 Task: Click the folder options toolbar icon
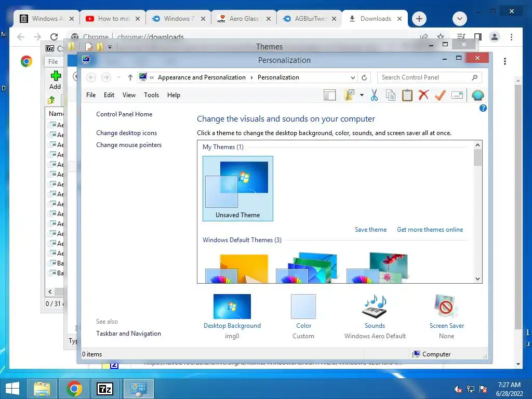(350, 96)
